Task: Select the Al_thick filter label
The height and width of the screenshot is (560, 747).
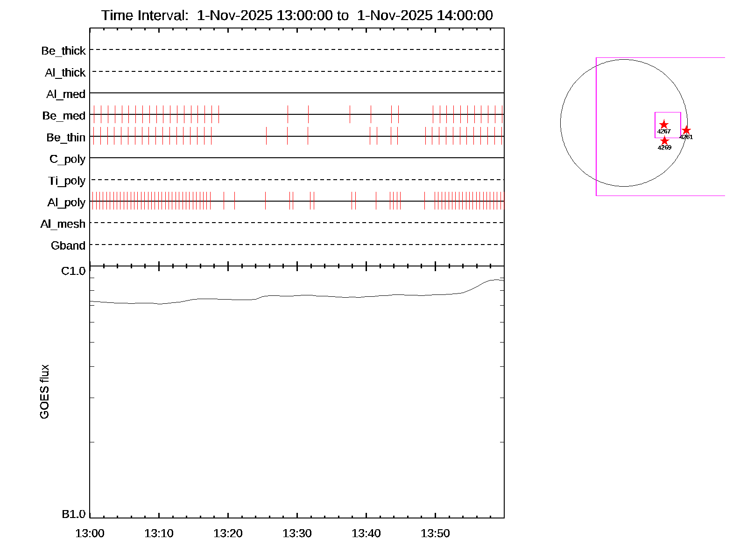Action: click(x=65, y=73)
